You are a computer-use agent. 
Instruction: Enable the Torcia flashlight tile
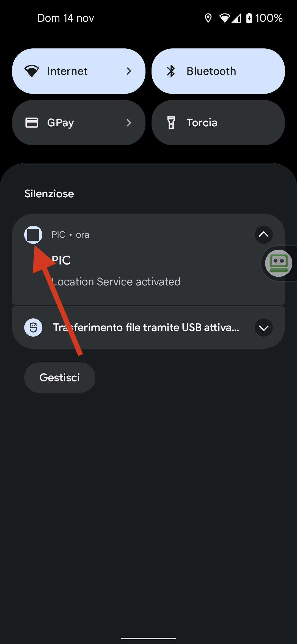218,122
